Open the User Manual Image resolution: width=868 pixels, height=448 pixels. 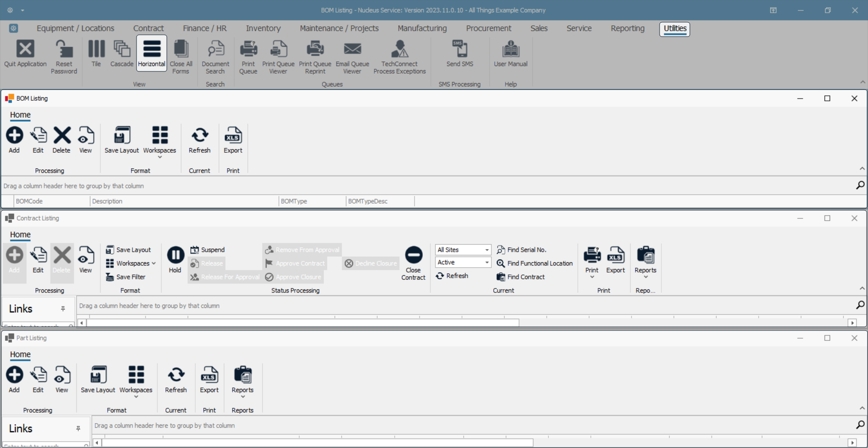[511, 53]
